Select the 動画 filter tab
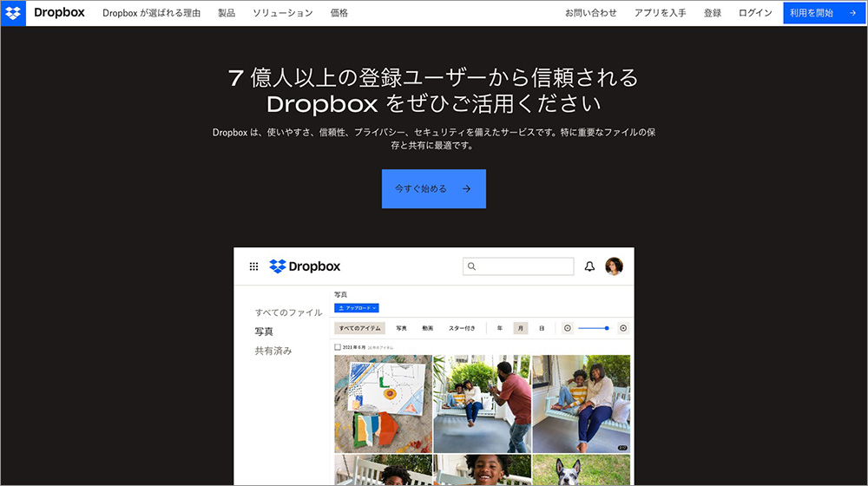This screenshot has height=486, width=868. 428,328
